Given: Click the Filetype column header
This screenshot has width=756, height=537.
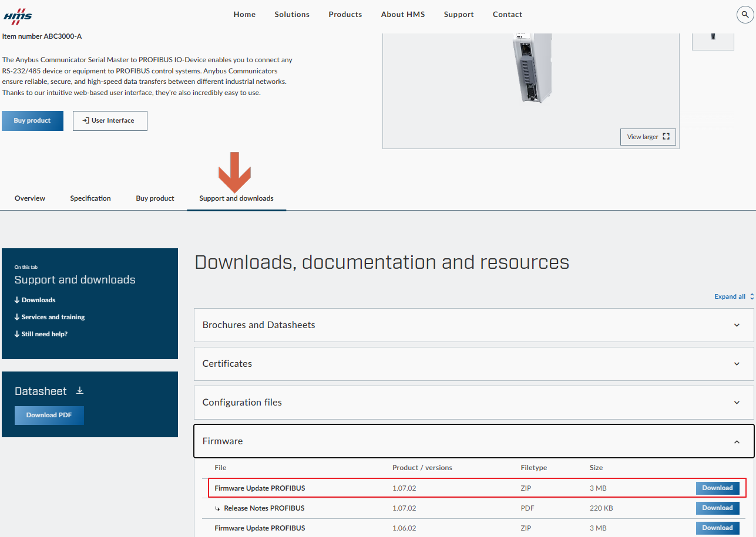Looking at the screenshot, I should (533, 468).
